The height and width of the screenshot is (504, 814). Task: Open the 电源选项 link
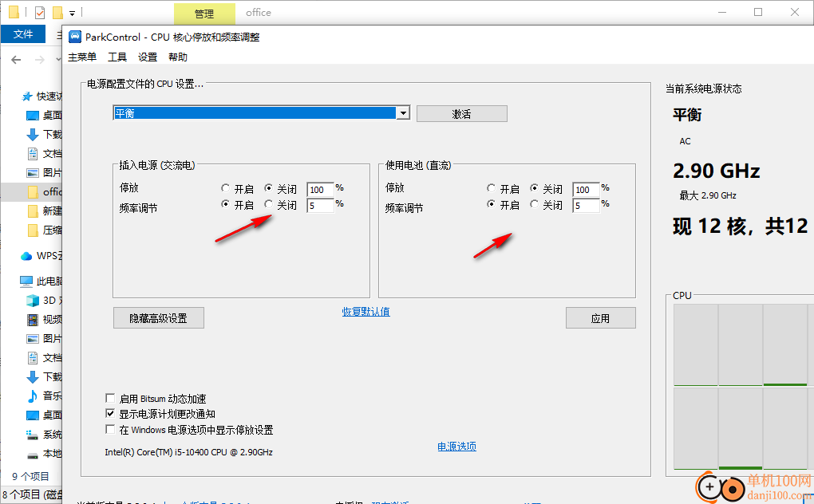[x=456, y=447]
